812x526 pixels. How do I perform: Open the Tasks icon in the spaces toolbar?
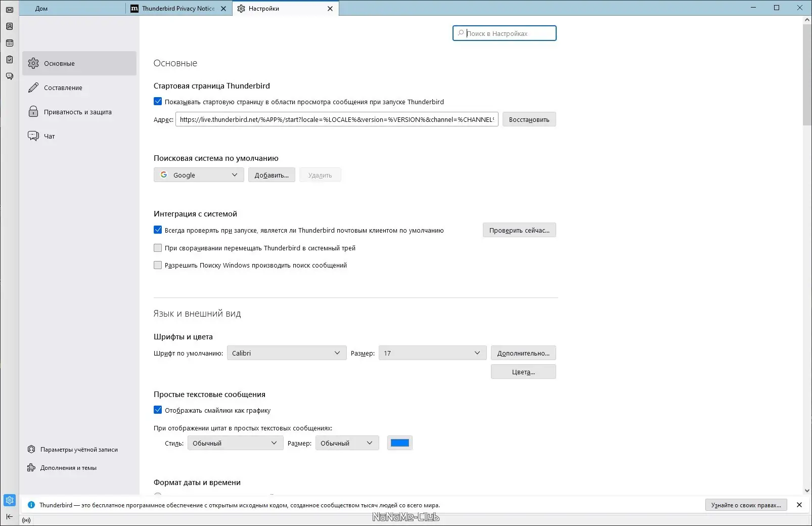click(x=10, y=60)
